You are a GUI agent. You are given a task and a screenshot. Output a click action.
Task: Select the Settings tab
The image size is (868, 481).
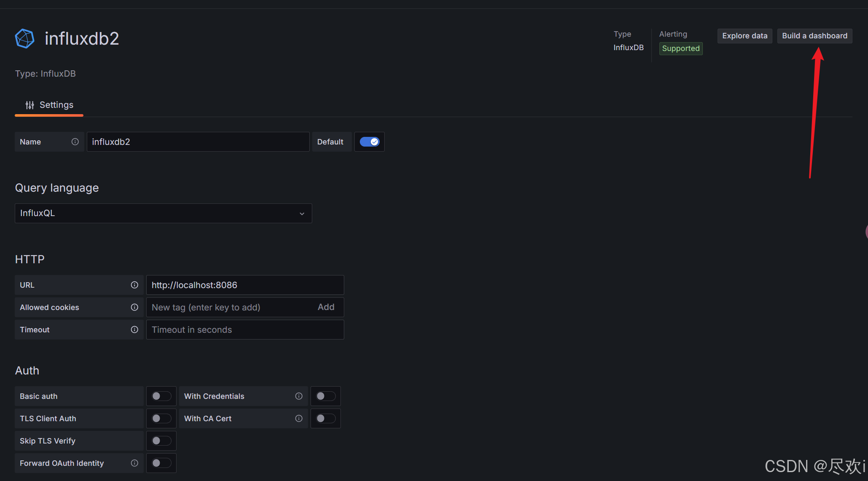pos(49,105)
